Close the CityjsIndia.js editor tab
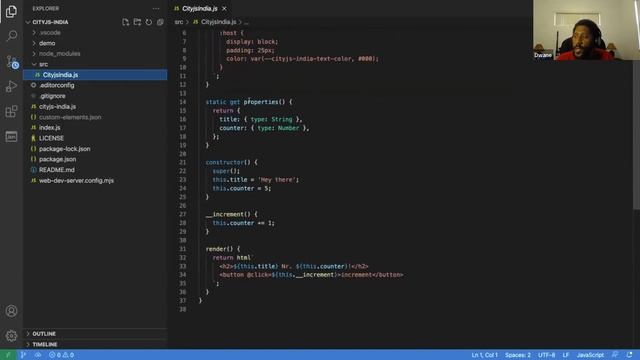Screen dimensions: 640x360 [224, 9]
